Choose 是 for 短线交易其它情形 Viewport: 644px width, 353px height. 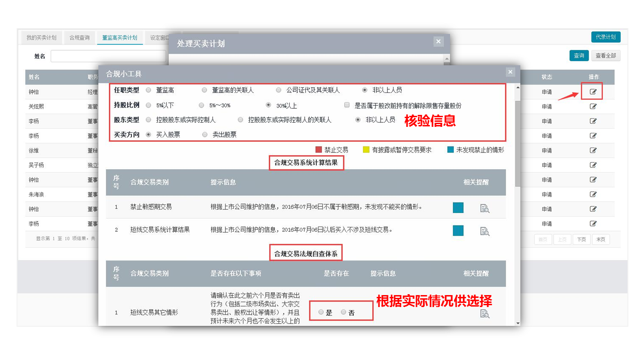(x=321, y=312)
